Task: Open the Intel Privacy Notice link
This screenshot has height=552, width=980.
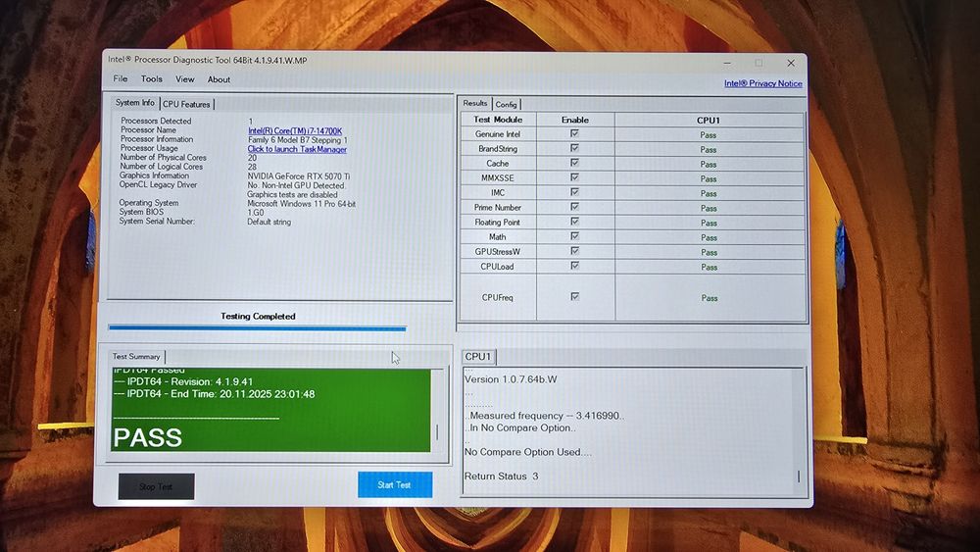Action: point(763,83)
